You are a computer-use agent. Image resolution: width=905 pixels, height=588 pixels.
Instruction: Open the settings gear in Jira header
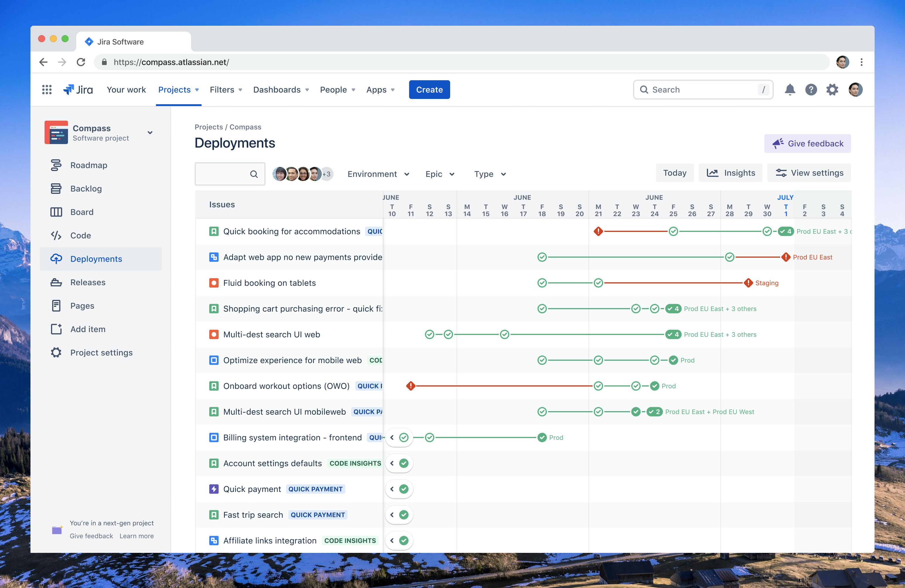point(832,90)
